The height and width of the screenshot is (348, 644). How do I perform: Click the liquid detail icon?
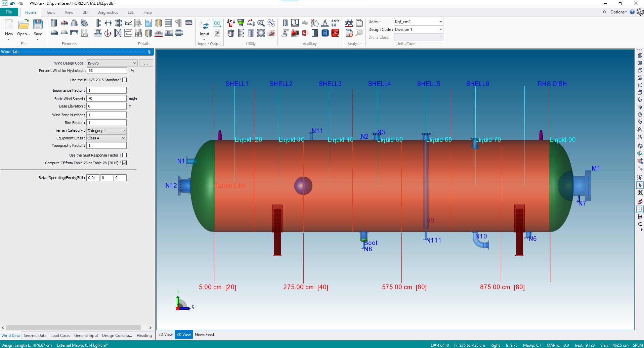click(148, 23)
